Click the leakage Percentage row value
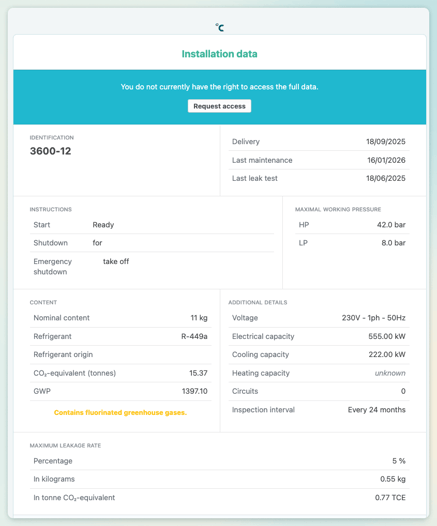 (399, 461)
